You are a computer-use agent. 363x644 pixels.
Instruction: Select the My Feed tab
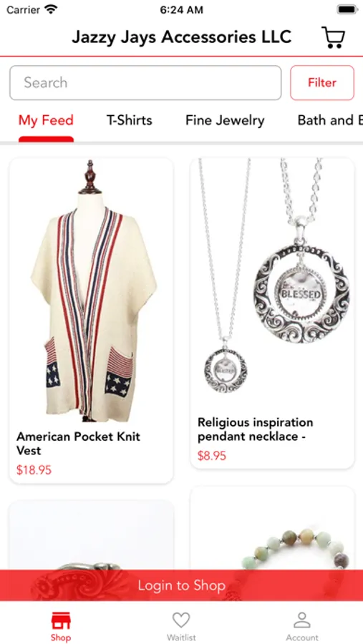(46, 120)
